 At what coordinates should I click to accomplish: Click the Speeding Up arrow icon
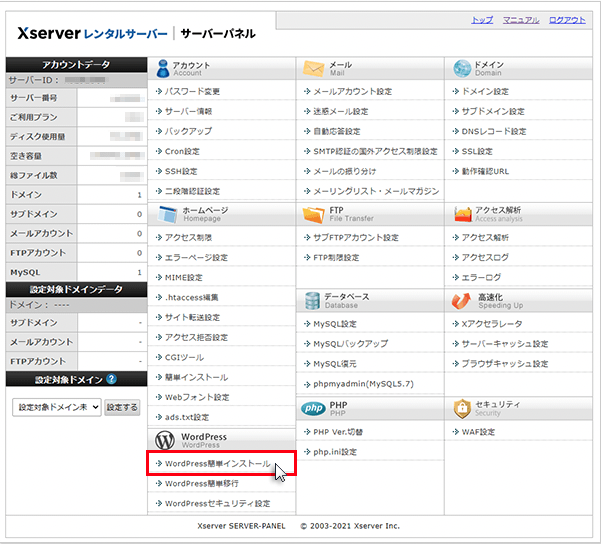tap(461, 301)
